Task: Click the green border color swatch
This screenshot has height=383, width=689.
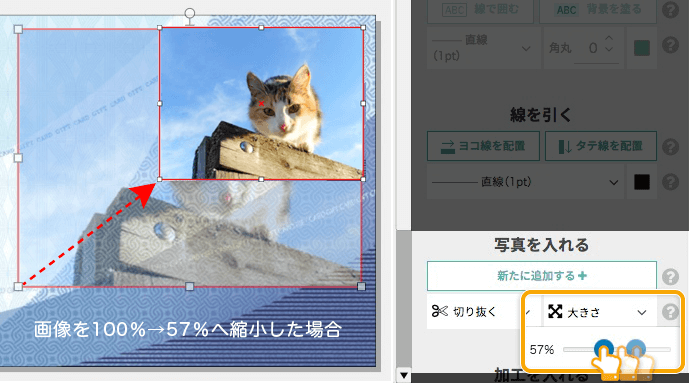Action: (x=642, y=48)
